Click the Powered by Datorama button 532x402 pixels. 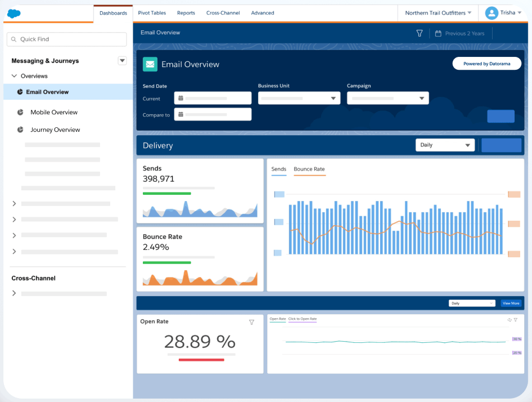(x=486, y=64)
